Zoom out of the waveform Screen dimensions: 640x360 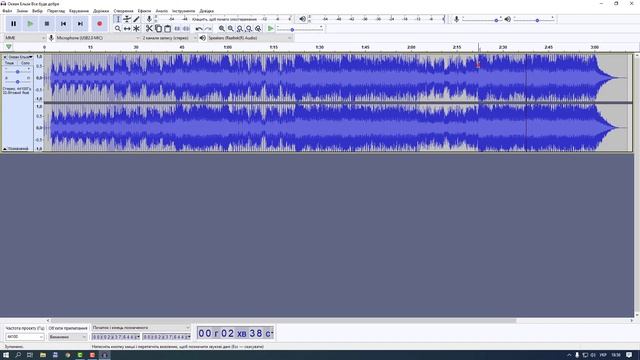[231, 29]
